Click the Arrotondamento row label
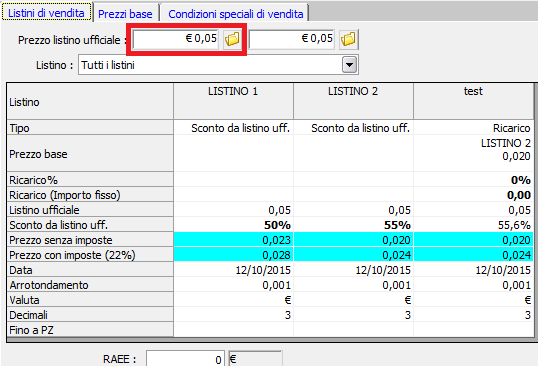 (90, 285)
